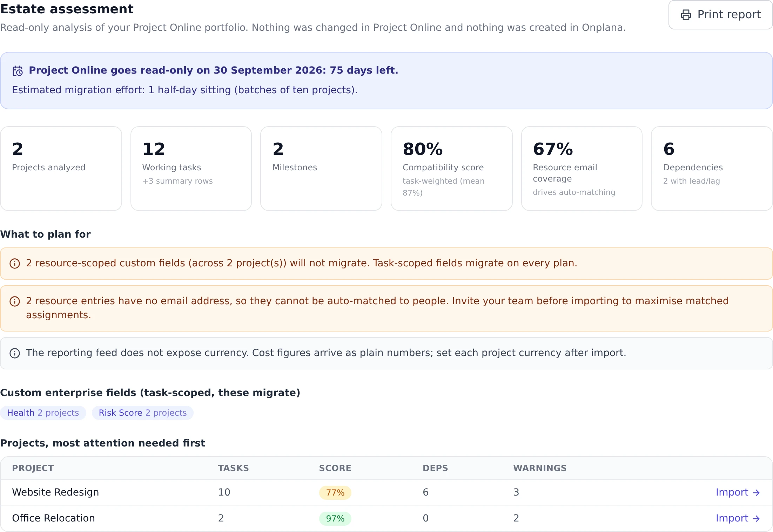Viewport: 773px width, 532px height.
Task: Select the Website Redesign project name
Action: (x=55, y=492)
